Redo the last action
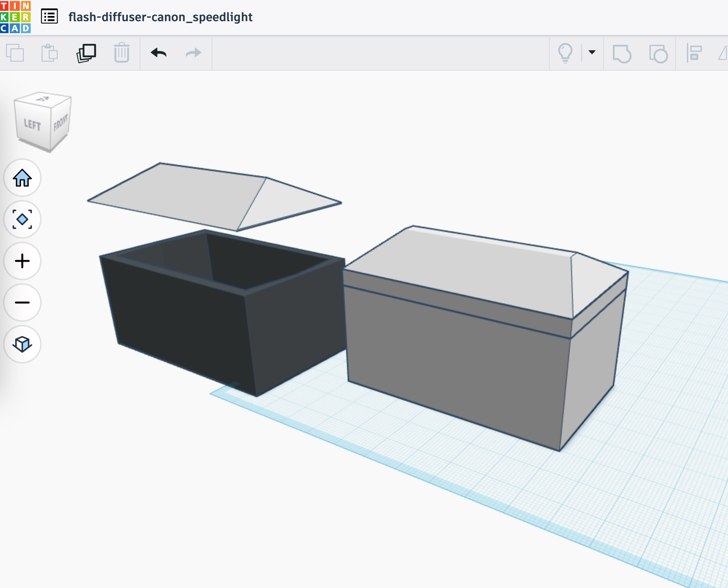This screenshot has height=588, width=728. pos(193,53)
